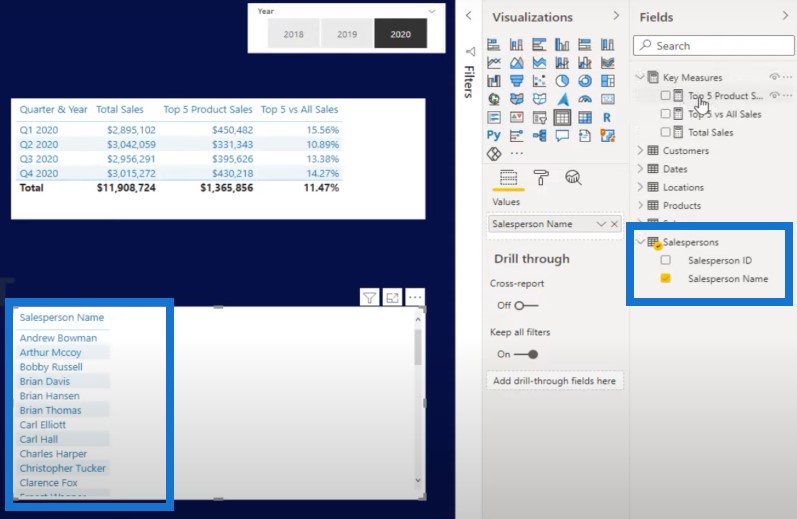Viewport: 797px width, 519px height.
Task: Open Salesperson Name field well dropdown
Action: pos(601,224)
